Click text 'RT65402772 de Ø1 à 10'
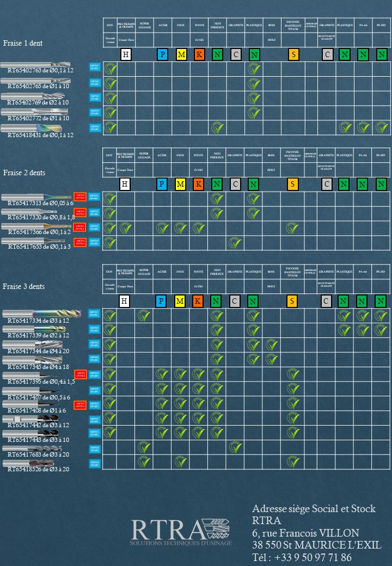The height and width of the screenshot is (566, 392). (x=38, y=118)
